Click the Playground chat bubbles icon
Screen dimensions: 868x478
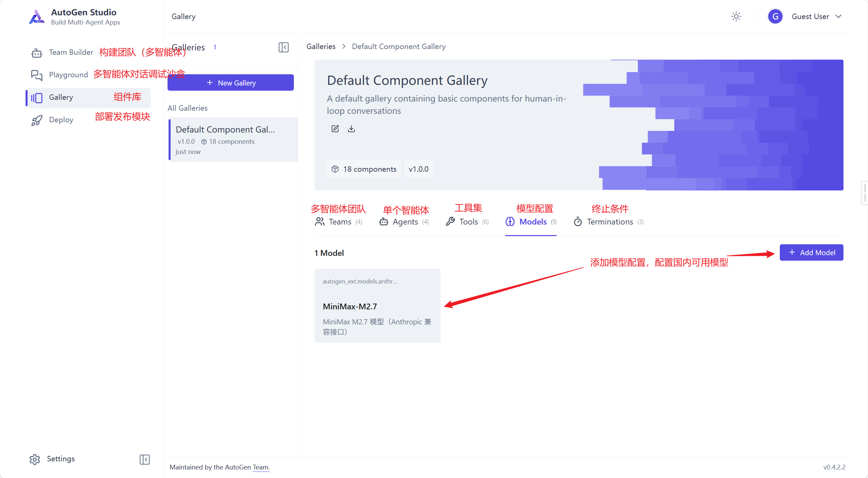pyautogui.click(x=37, y=75)
